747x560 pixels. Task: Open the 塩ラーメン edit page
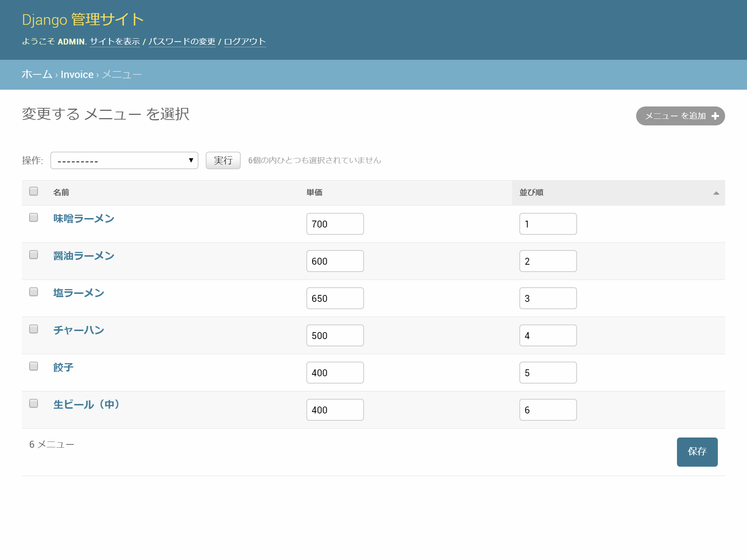pyautogui.click(x=78, y=293)
